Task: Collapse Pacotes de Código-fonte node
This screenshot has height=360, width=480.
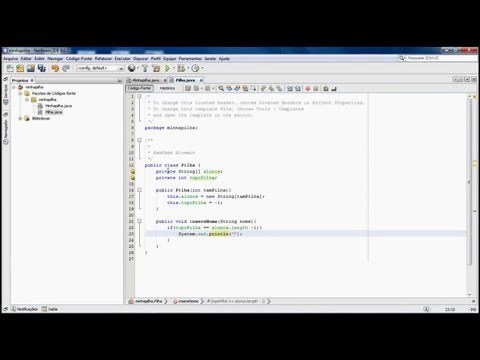Action: coord(20,93)
